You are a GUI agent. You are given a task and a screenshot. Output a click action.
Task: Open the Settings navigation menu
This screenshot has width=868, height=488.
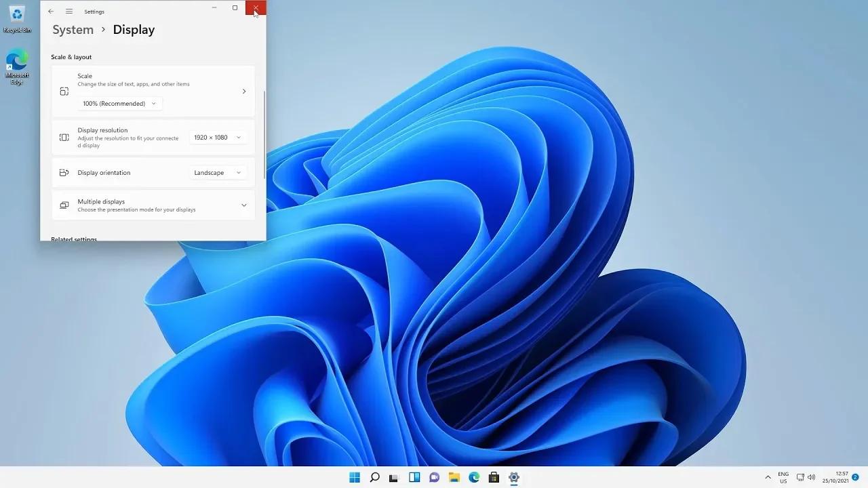[x=69, y=11]
